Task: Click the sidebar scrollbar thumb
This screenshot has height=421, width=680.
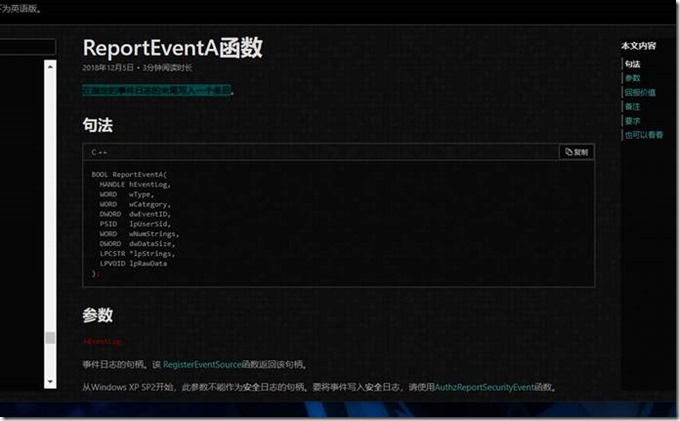Action: point(50,337)
